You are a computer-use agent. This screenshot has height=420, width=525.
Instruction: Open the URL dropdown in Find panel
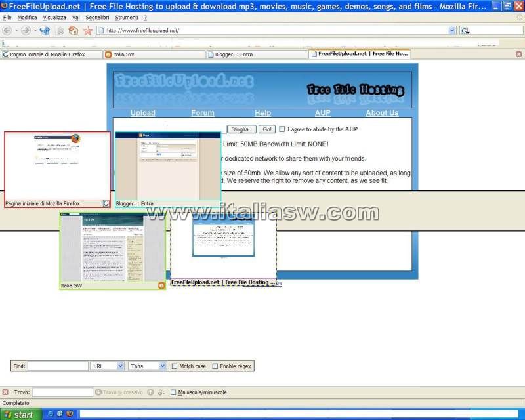pyautogui.click(x=119, y=366)
